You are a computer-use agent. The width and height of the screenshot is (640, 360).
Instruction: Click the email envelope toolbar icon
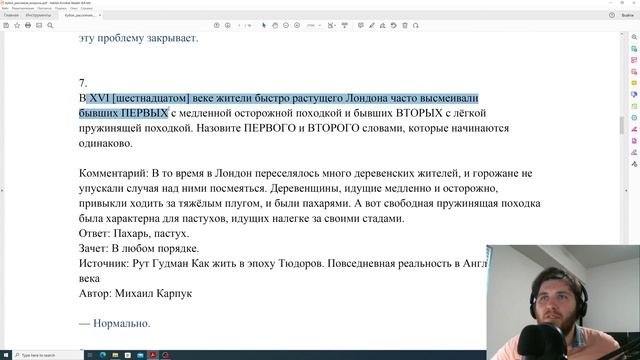pyautogui.click(x=39, y=25)
